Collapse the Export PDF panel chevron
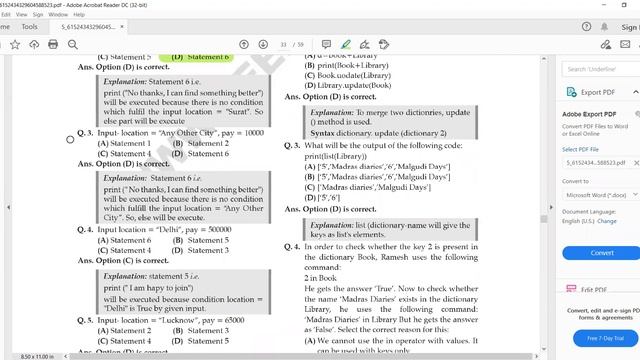The width and height of the screenshot is (640, 360). point(636,92)
